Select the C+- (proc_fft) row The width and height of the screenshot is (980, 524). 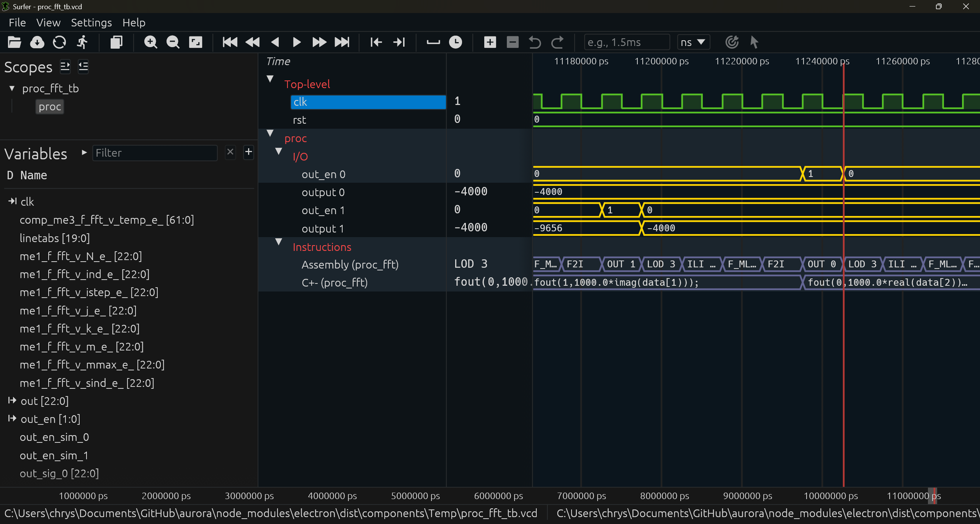pyautogui.click(x=335, y=283)
